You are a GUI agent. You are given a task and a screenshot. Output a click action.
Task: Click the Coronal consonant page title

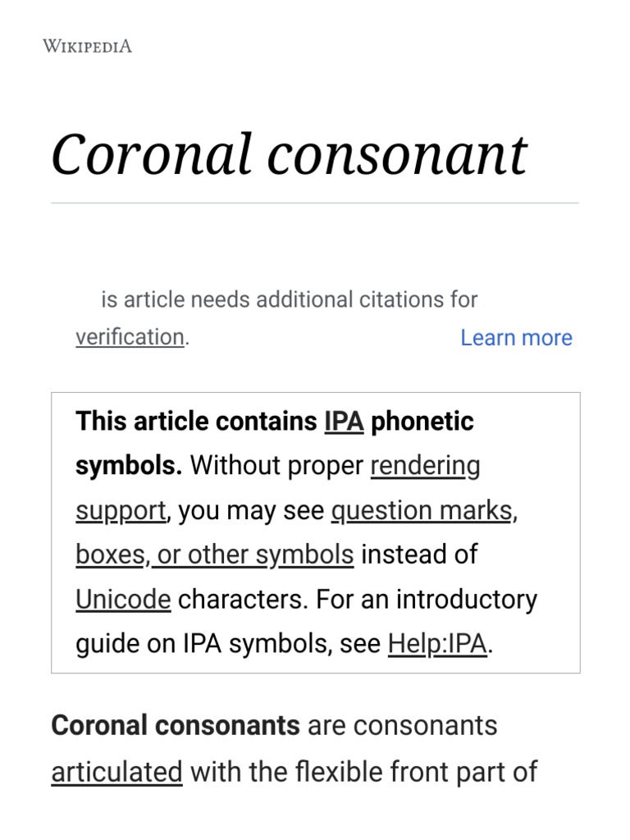coord(289,154)
